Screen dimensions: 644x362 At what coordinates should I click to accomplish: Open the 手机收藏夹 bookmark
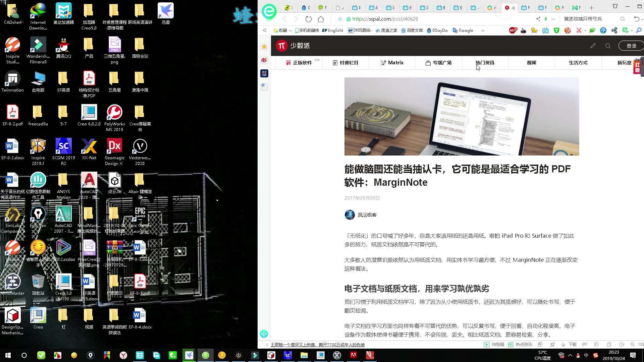[307, 31]
